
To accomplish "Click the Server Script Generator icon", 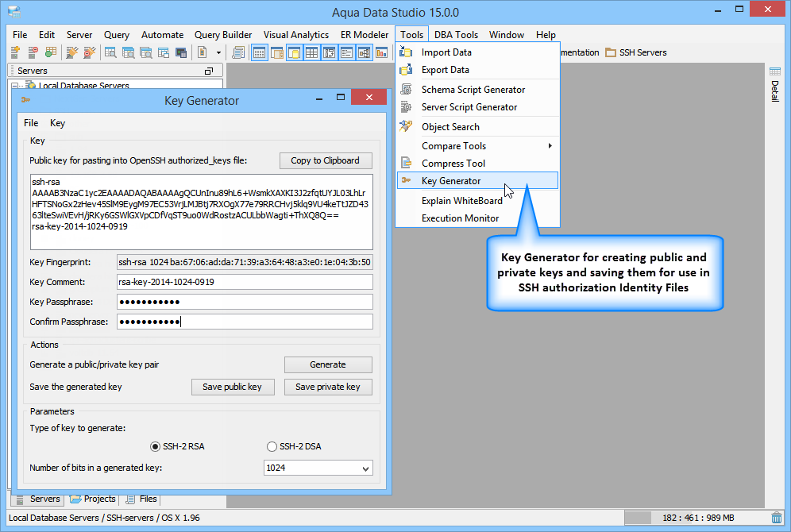I will click(406, 107).
